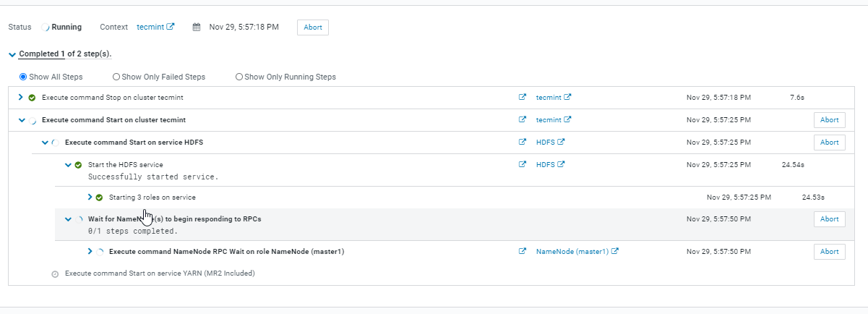This screenshot has width=868, height=314.
Task: Click green success check on Stop command row
Action: pos(32,98)
